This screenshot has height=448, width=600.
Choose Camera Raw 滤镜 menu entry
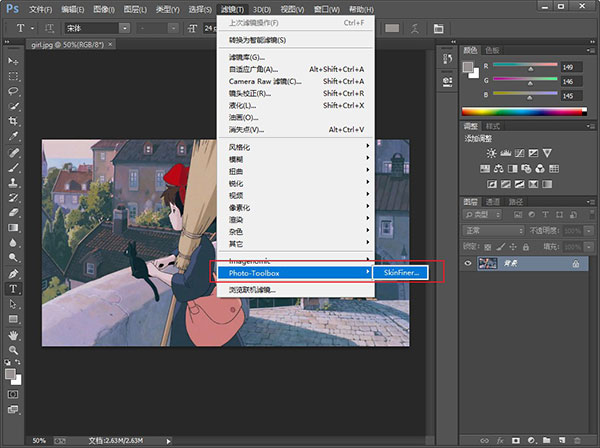pyautogui.click(x=296, y=81)
